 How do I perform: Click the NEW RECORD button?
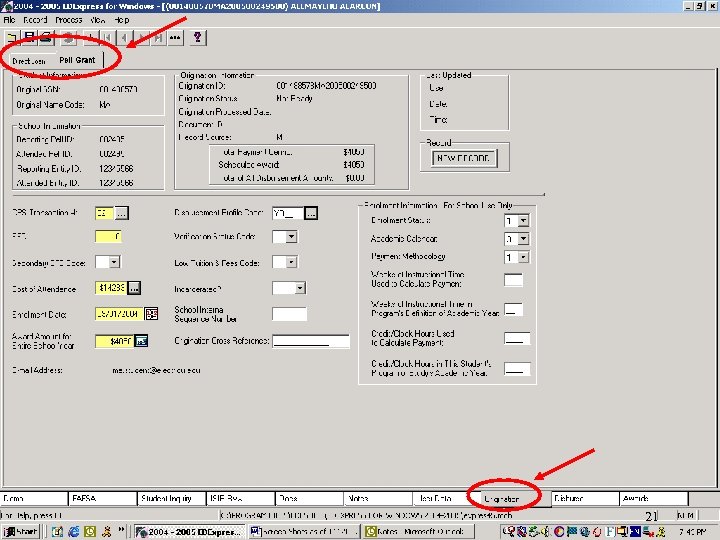click(x=464, y=158)
